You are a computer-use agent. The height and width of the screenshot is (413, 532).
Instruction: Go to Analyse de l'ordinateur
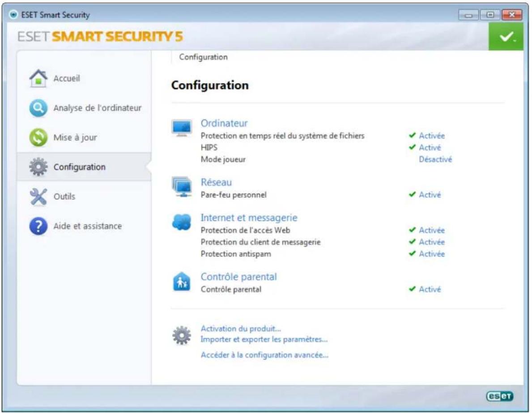pos(98,108)
